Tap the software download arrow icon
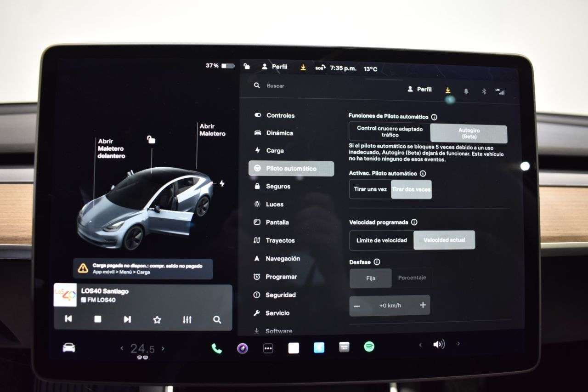 point(447,90)
